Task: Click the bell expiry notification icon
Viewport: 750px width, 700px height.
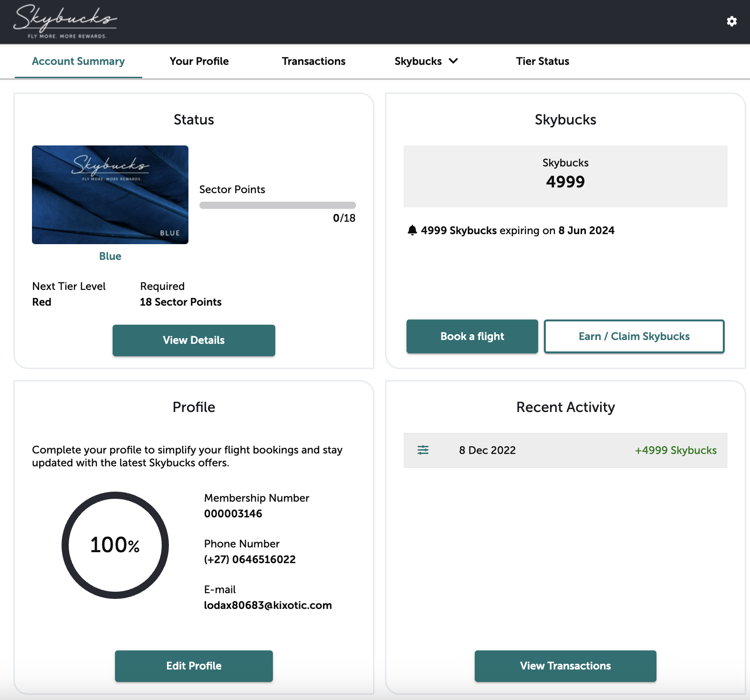Action: 412,230
